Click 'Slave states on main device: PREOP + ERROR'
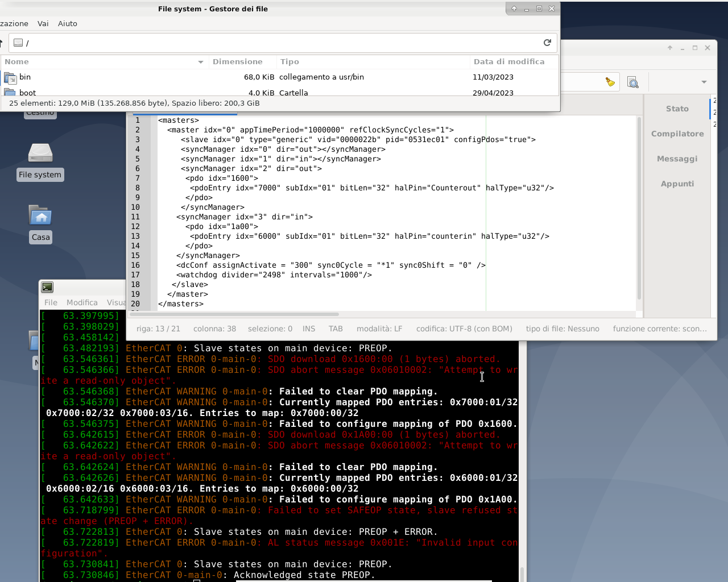 tap(316, 531)
